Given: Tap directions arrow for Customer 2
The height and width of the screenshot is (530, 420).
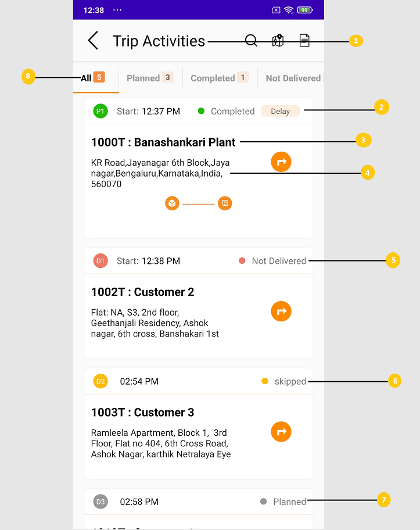Looking at the screenshot, I should (x=281, y=311).
